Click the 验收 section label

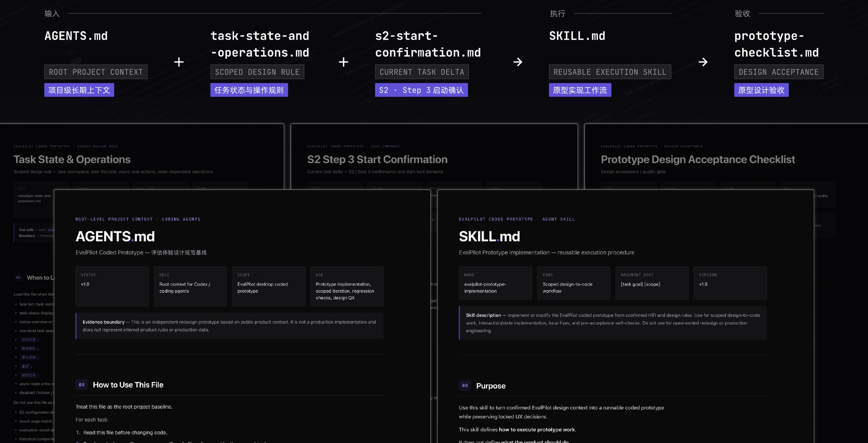[743, 13]
